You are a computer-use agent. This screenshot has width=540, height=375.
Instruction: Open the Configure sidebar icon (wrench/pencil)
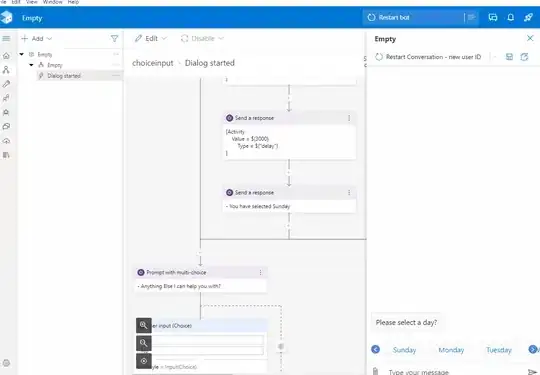pos(6,84)
